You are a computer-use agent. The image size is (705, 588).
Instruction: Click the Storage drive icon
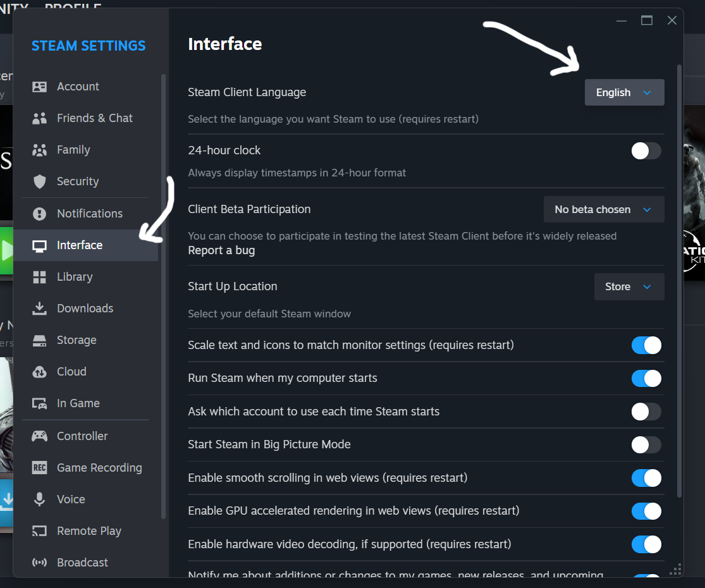[x=40, y=340]
